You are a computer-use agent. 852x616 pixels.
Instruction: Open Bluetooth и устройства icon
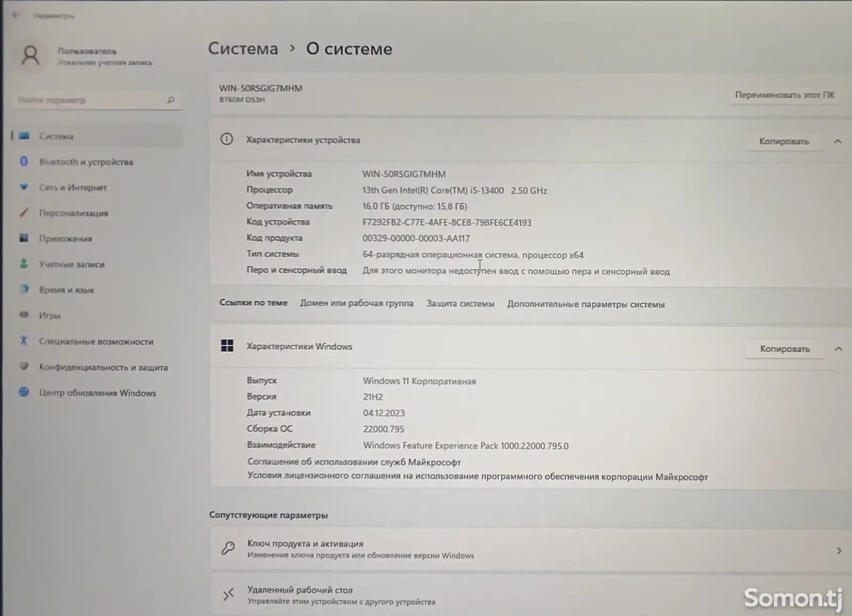24,161
